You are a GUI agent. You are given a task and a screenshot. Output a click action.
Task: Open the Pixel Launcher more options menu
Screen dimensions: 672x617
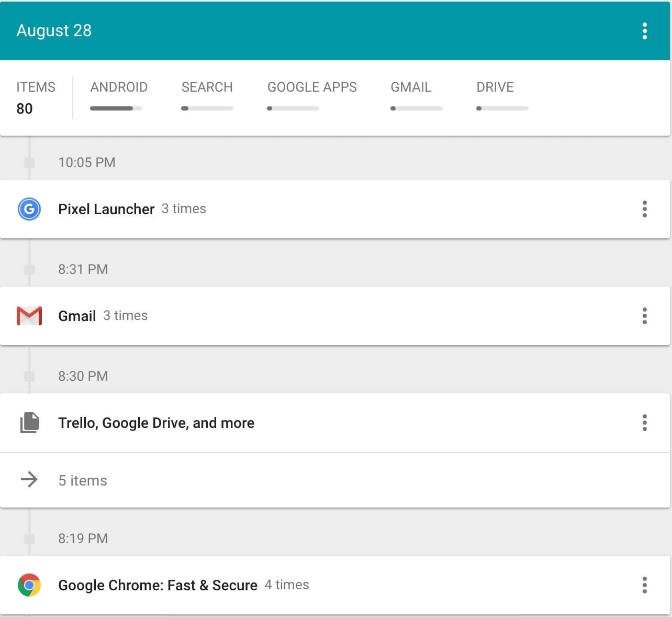coord(644,209)
